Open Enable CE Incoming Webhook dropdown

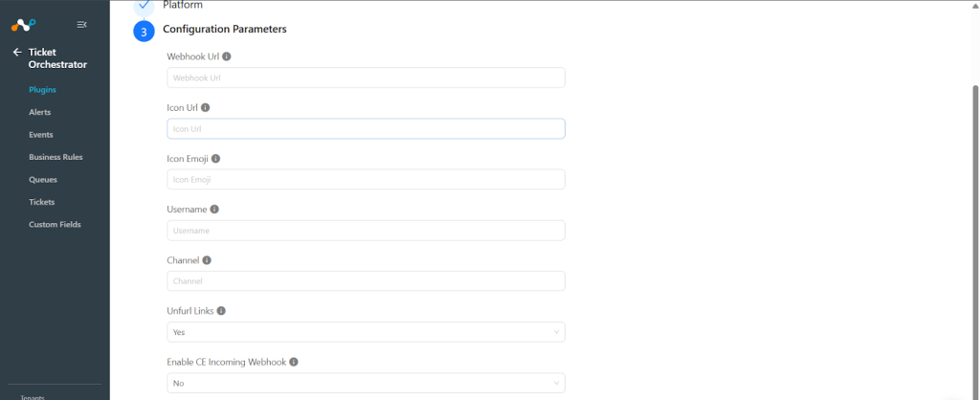(x=366, y=383)
